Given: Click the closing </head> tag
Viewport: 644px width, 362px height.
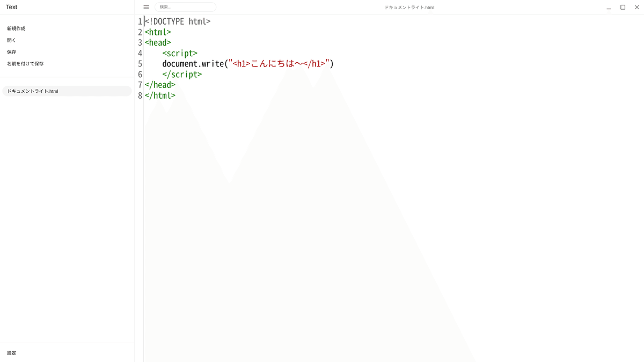Looking at the screenshot, I should pyautogui.click(x=160, y=85).
